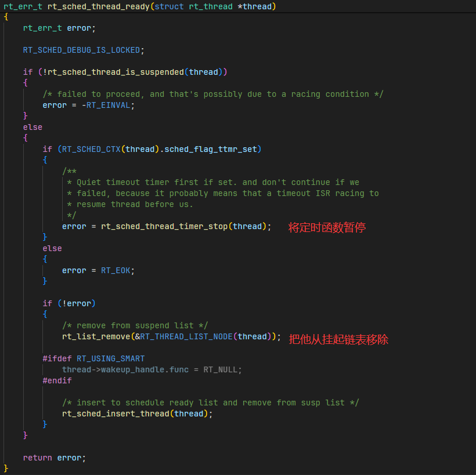Click the 'insert to schedule ready list' comment
476x475 pixels.
coord(211,403)
